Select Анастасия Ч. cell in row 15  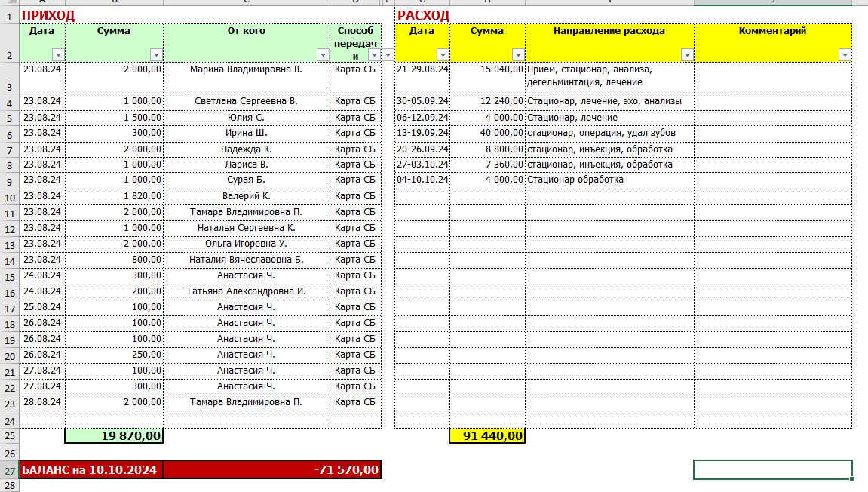[x=247, y=275]
